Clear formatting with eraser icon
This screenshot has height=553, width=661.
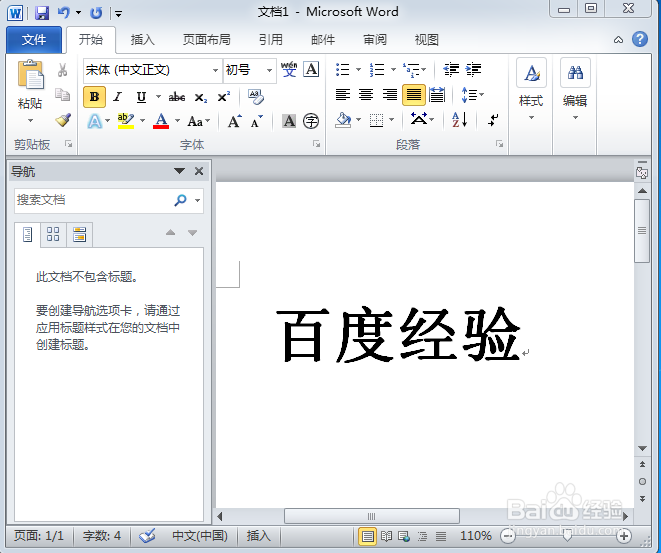(255, 97)
